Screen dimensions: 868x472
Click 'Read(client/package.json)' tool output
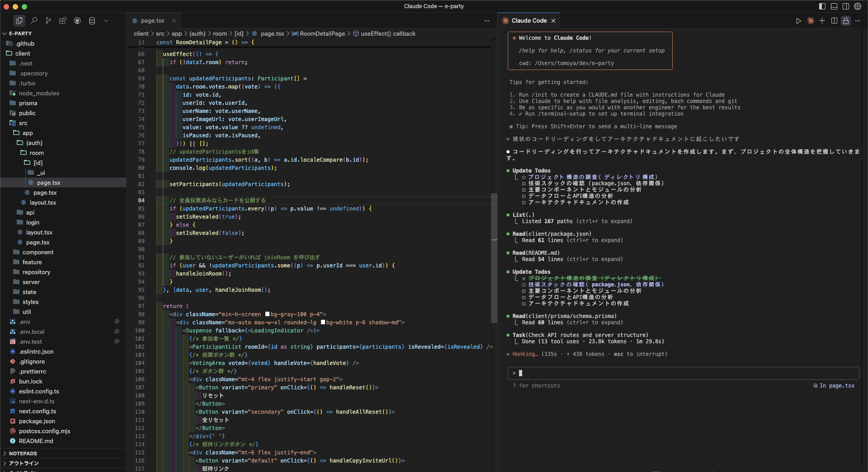pos(552,234)
